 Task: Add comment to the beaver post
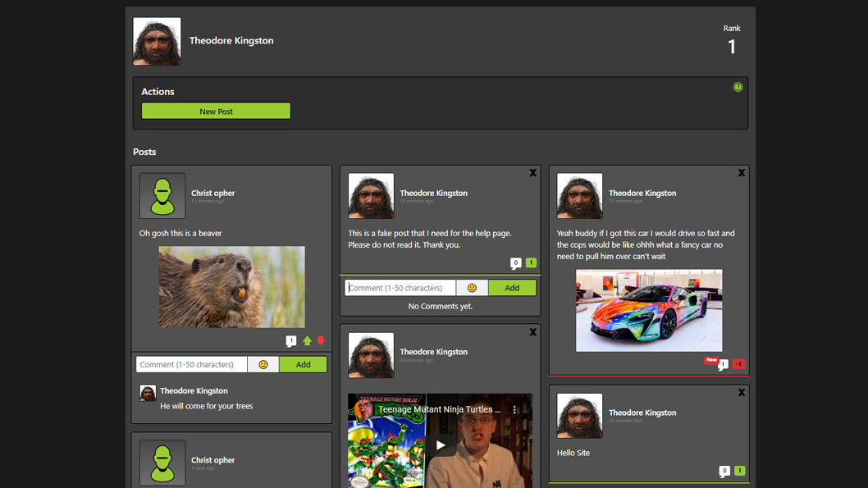(303, 365)
